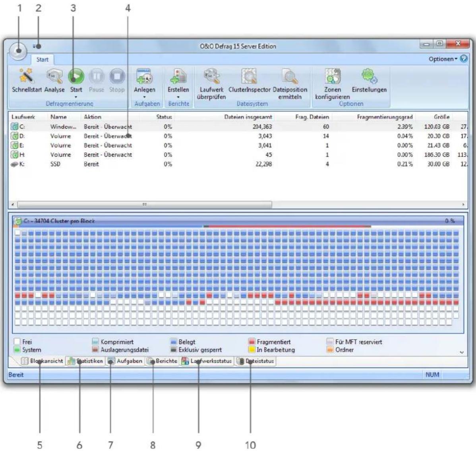Sort by Status column header
This screenshot has height=451, width=476.
point(164,117)
